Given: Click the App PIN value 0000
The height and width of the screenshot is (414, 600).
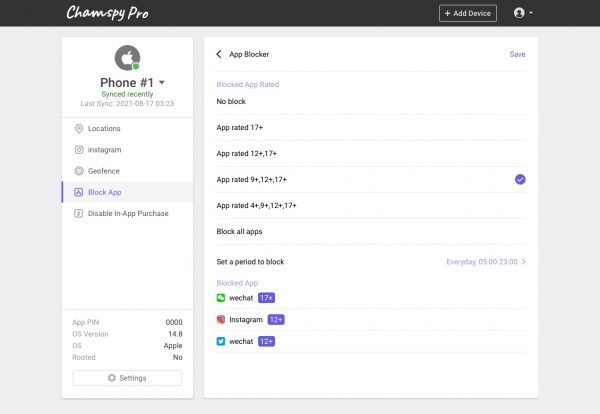Looking at the screenshot, I should point(174,322).
